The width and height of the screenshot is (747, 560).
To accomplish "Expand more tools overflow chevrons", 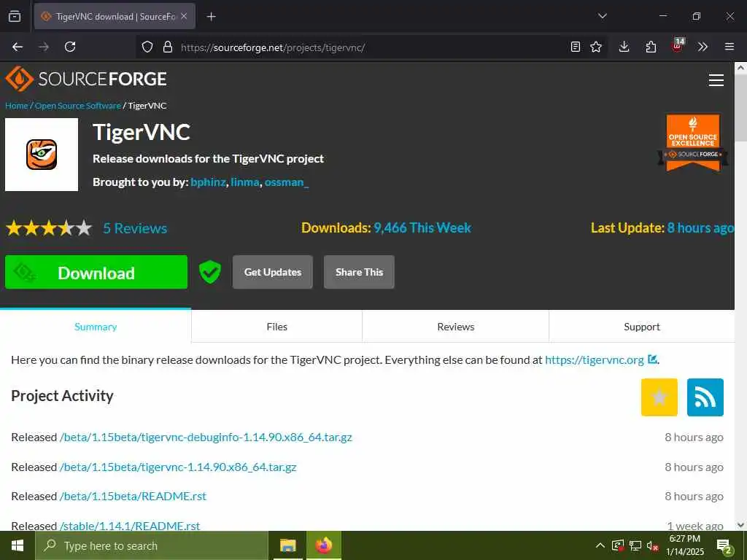I will pos(703,47).
